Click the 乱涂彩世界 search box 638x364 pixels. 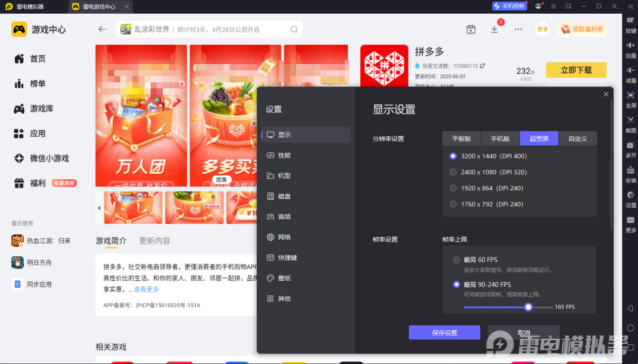coord(209,29)
